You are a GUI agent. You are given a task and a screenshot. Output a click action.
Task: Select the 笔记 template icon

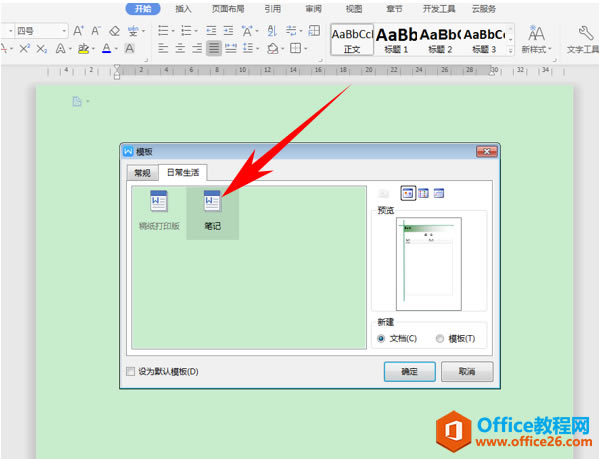[x=212, y=201]
